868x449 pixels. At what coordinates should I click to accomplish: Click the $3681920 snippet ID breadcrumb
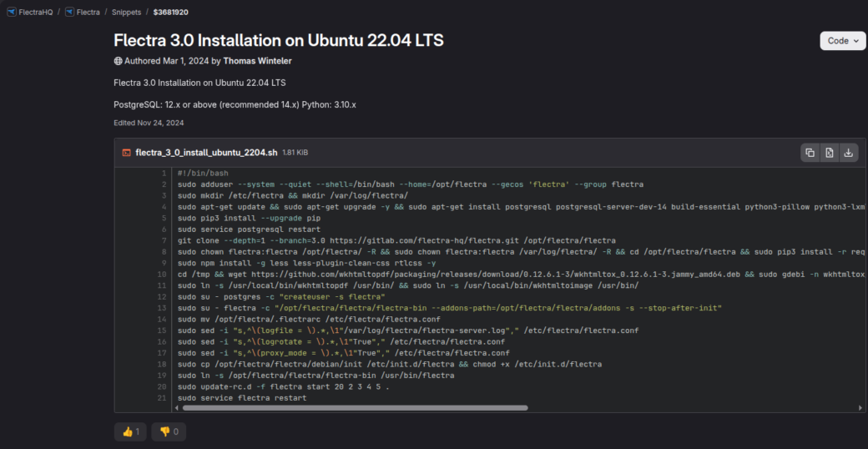(171, 12)
